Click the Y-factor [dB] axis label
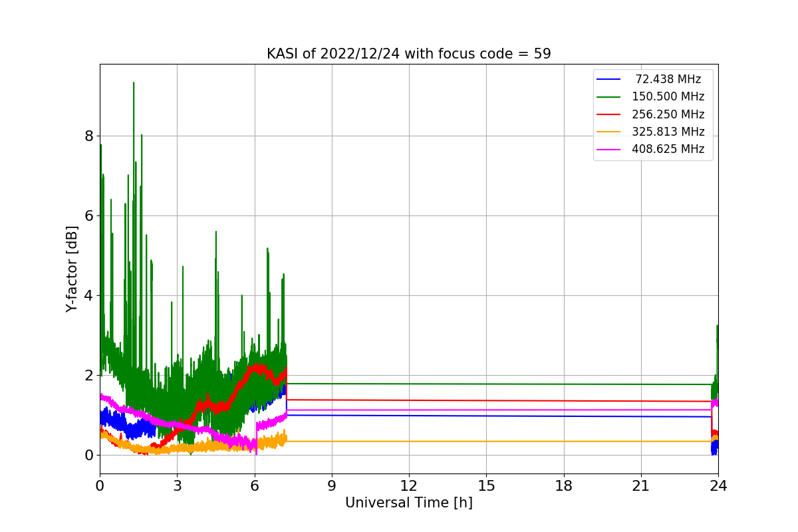The height and width of the screenshot is (532, 798). coord(72,269)
